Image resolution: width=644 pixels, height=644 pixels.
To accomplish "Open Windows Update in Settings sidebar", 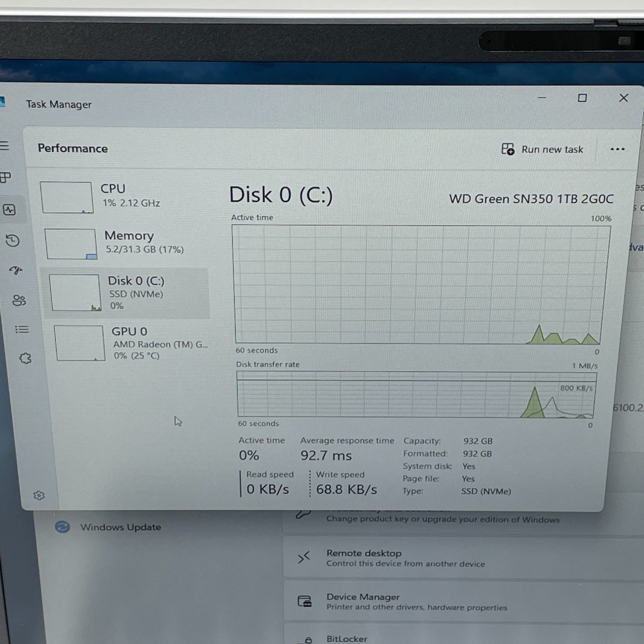I will pyautogui.click(x=120, y=527).
